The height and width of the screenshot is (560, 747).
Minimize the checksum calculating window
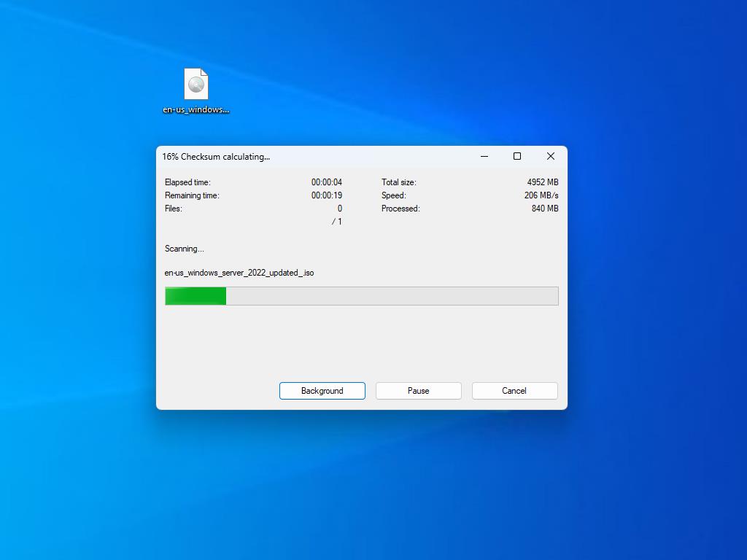[x=484, y=156]
